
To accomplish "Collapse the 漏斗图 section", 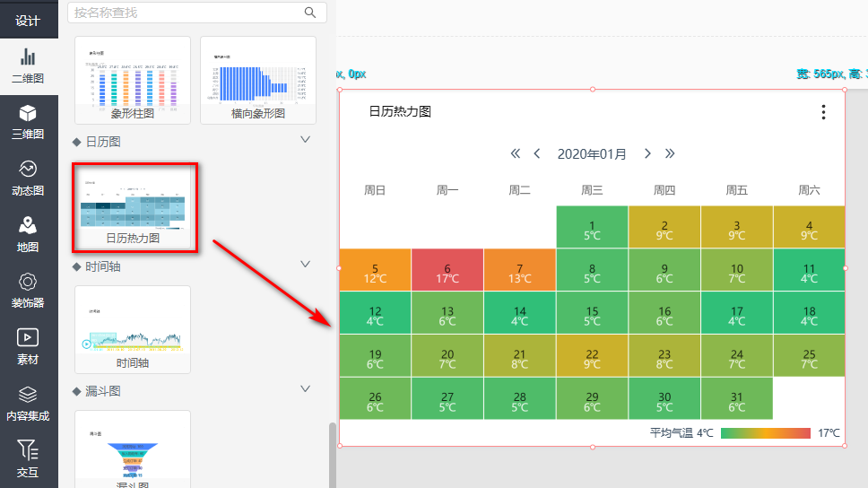I will coord(305,389).
